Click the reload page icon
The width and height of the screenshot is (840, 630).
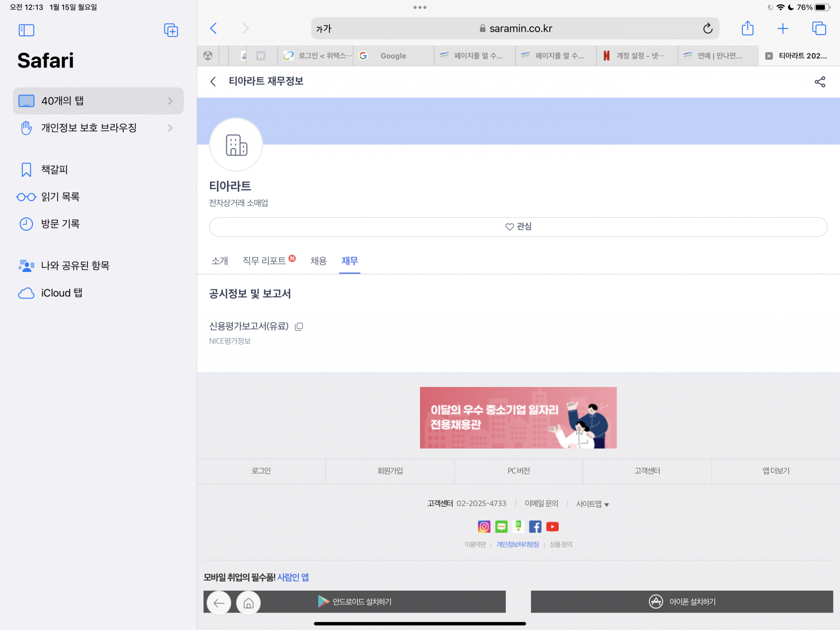coord(707,29)
